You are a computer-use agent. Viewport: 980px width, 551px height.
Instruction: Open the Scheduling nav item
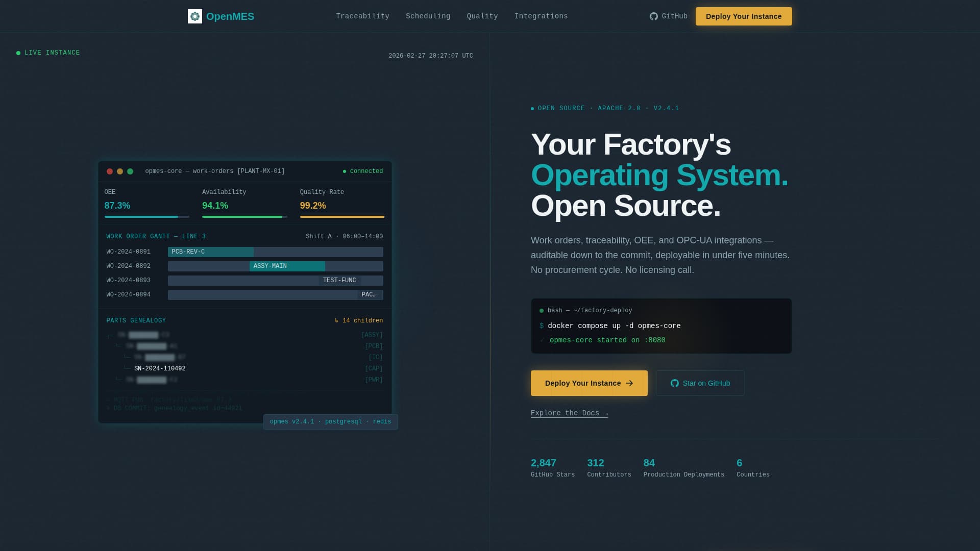[428, 16]
